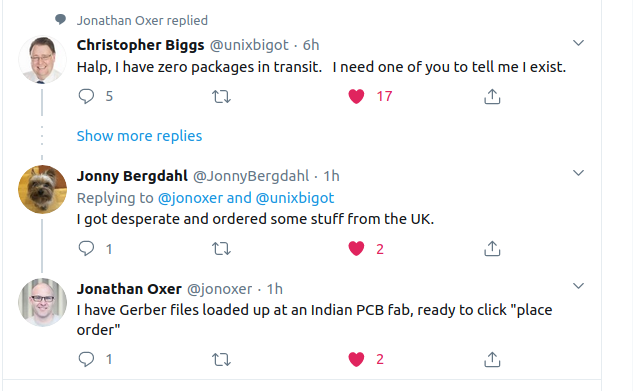This screenshot has width=633, height=391.
Task: Retweet Christopher Biggs' tweet
Action: (221, 96)
